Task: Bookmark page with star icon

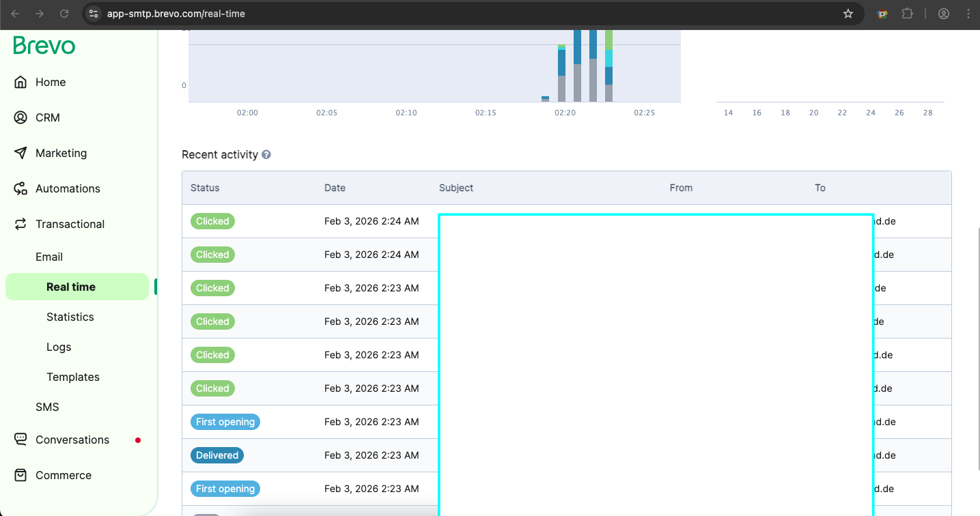Action: [x=848, y=14]
